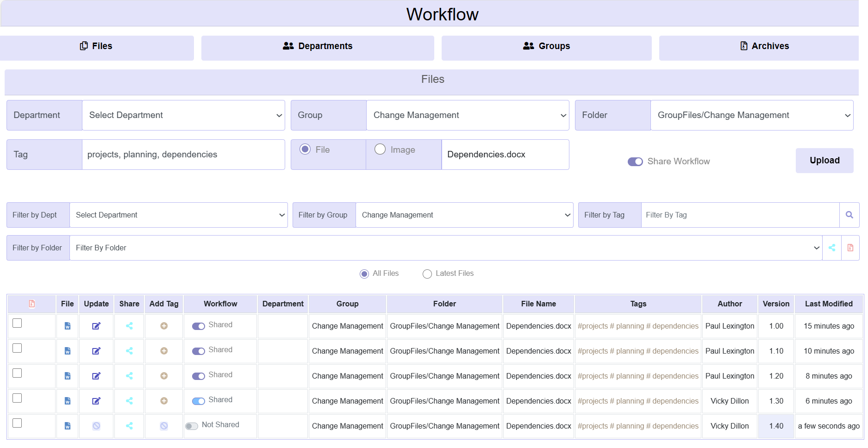868x448 pixels.
Task: Click the PDF export icon beside Filter by Folder
Action: pos(850,248)
